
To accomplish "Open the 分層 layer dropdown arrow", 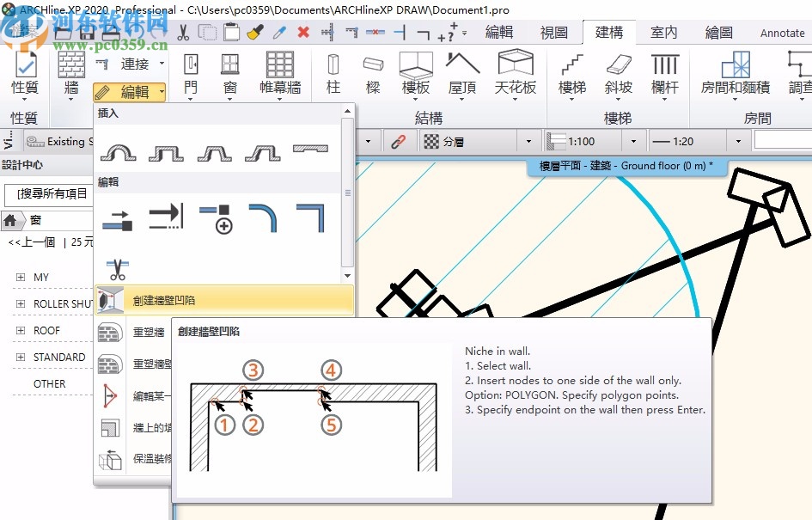I will pos(528,142).
